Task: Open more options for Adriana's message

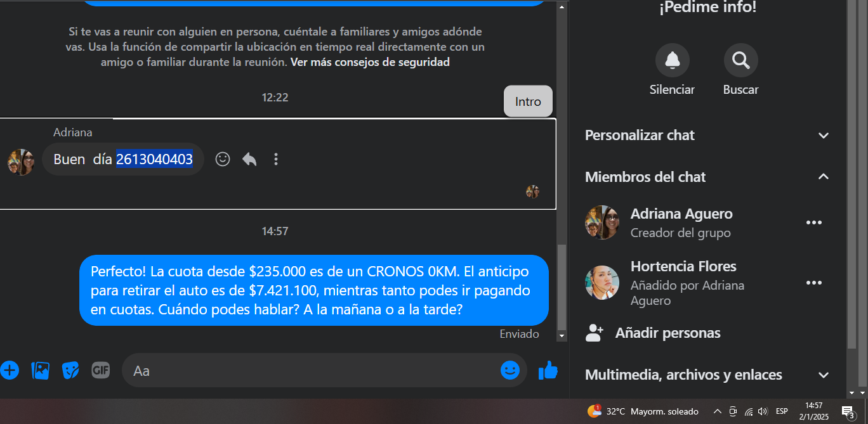Action: (x=276, y=159)
